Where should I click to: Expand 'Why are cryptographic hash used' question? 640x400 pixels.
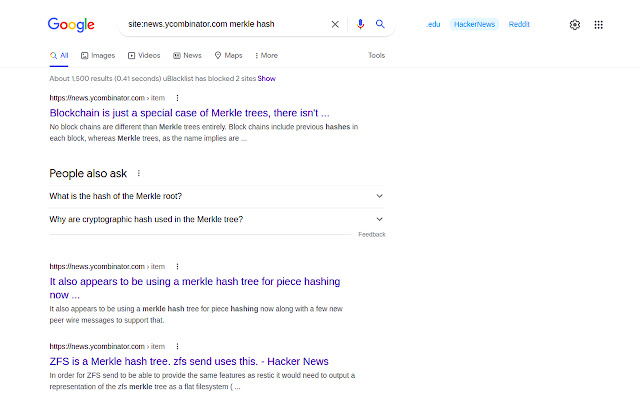tap(216, 220)
